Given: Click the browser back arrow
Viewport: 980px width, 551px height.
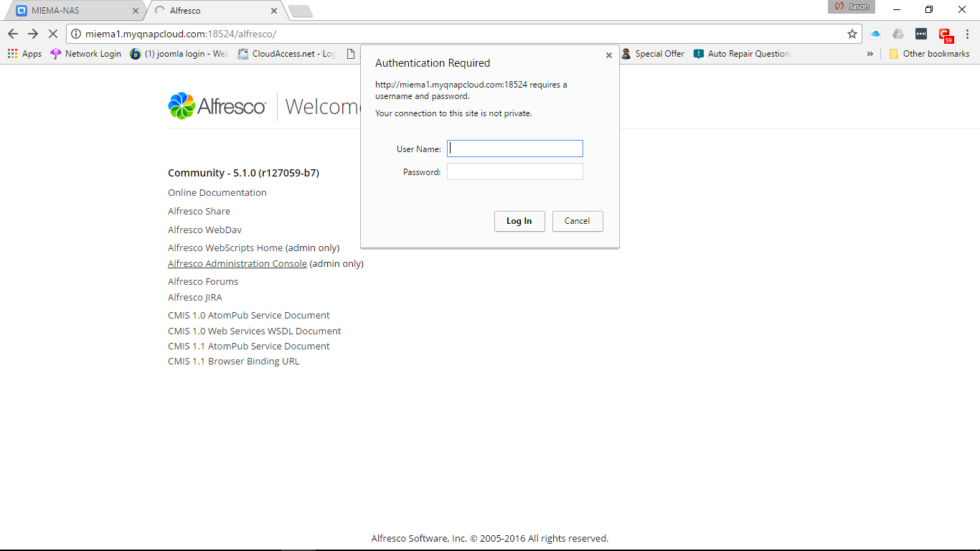Looking at the screenshot, I should click(13, 34).
